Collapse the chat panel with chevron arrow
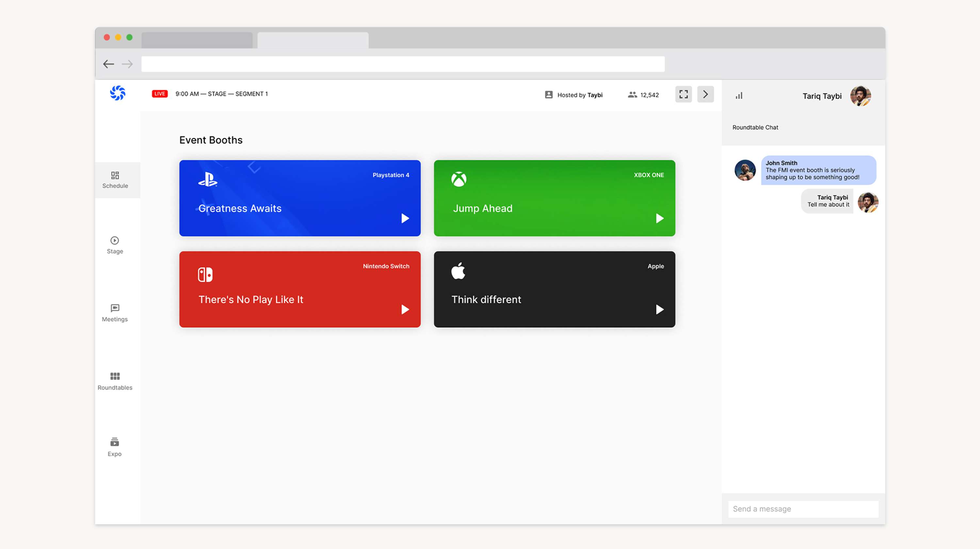 706,94
